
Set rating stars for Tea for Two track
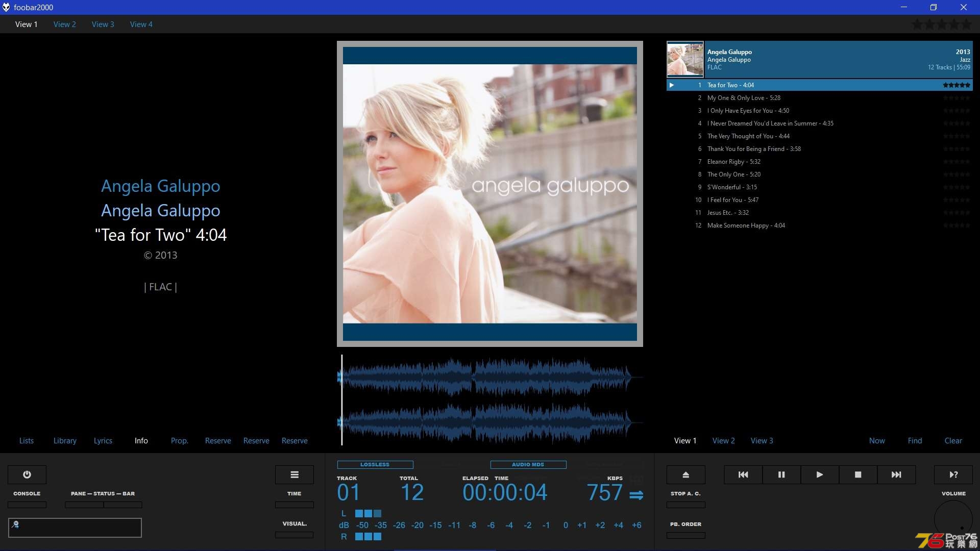click(x=957, y=85)
